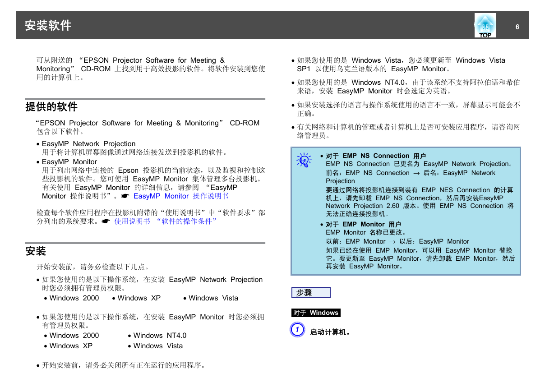Click the line 以前：EMP Monitor → 以后：EasyMP Monitor

click(x=397, y=242)
